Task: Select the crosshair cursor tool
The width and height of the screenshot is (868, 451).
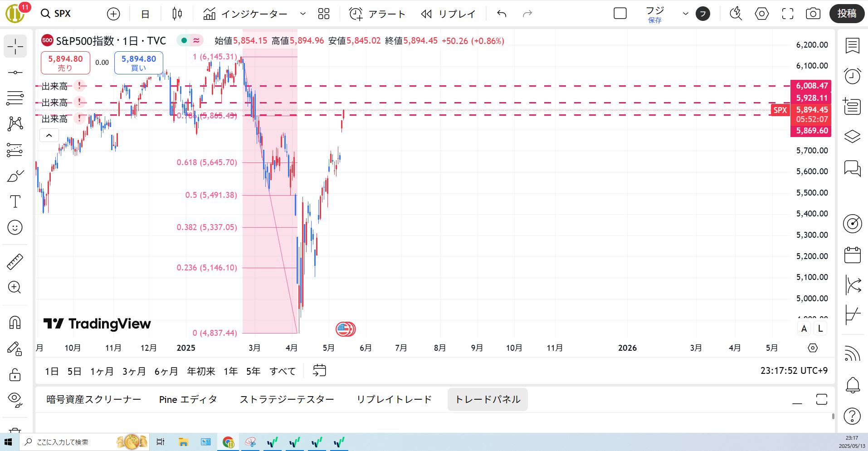Action: coord(15,46)
